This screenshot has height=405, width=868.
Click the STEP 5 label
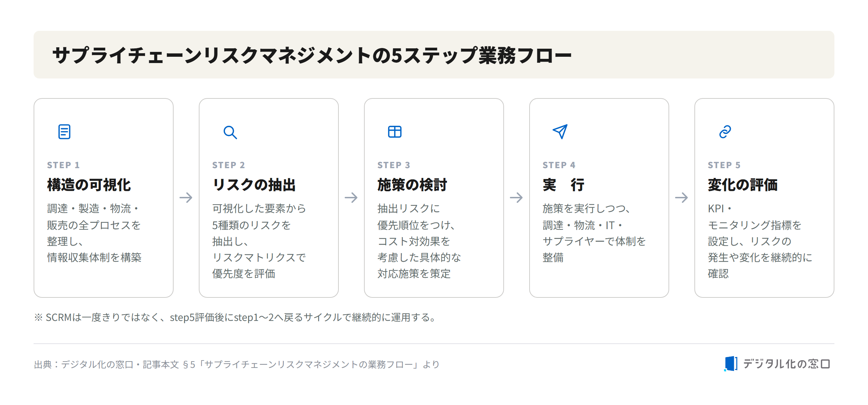coord(724,165)
